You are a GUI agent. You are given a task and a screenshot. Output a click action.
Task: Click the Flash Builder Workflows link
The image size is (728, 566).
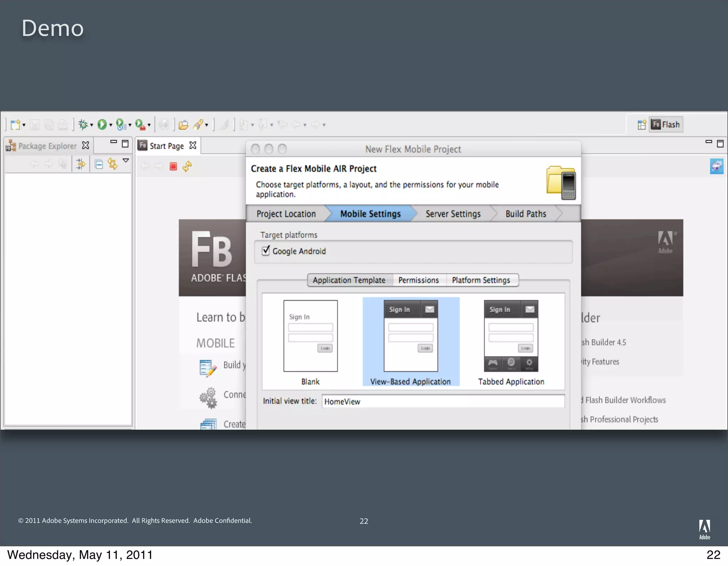tap(623, 400)
